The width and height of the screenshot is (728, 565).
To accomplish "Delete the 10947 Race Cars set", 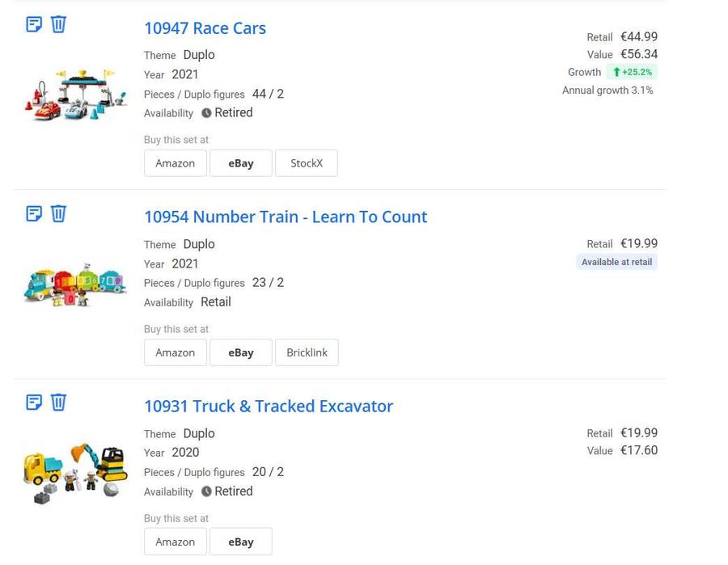I will (x=58, y=24).
